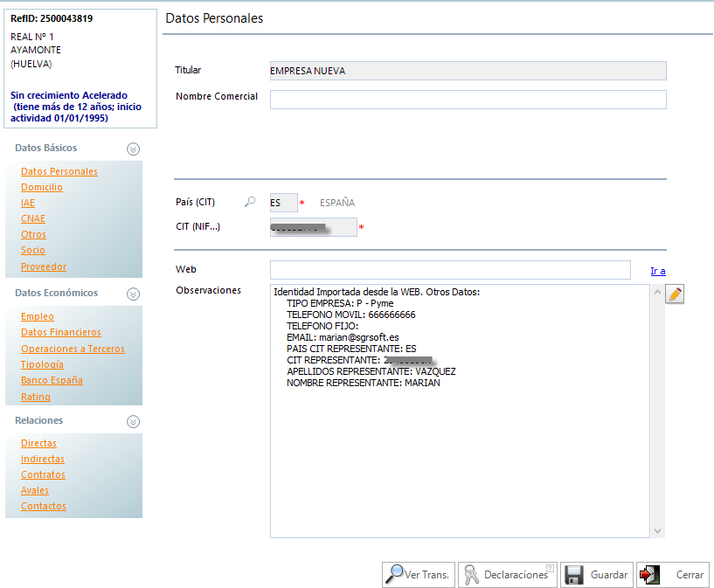Screen dimensions: 714x588
Task: Collapse the Relaciones section
Action: (x=133, y=421)
